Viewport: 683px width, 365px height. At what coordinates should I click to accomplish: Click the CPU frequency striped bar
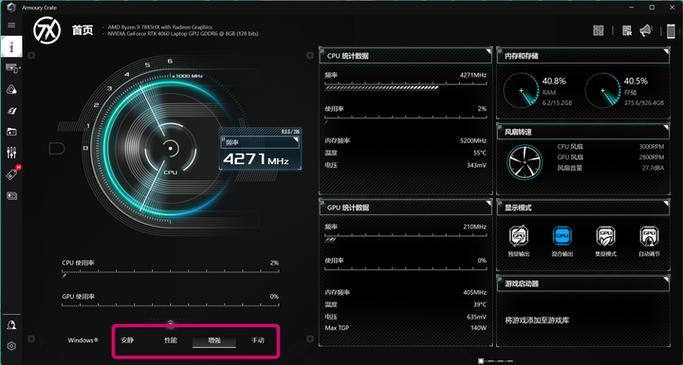pyautogui.click(x=382, y=88)
